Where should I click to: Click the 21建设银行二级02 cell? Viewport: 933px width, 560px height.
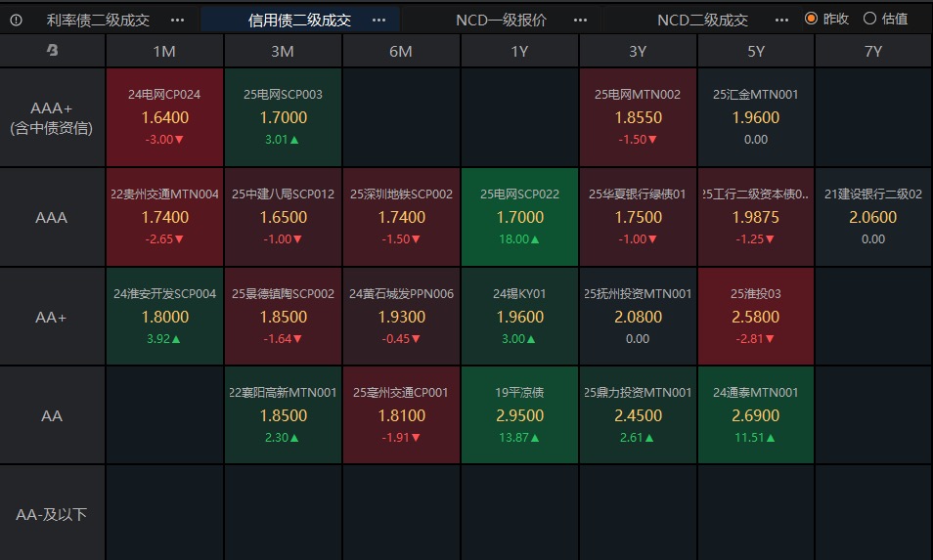click(x=873, y=217)
